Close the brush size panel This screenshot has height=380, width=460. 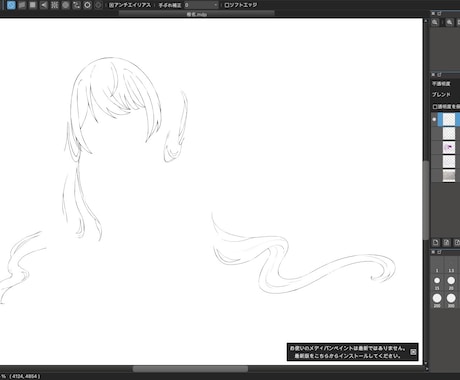(433, 252)
